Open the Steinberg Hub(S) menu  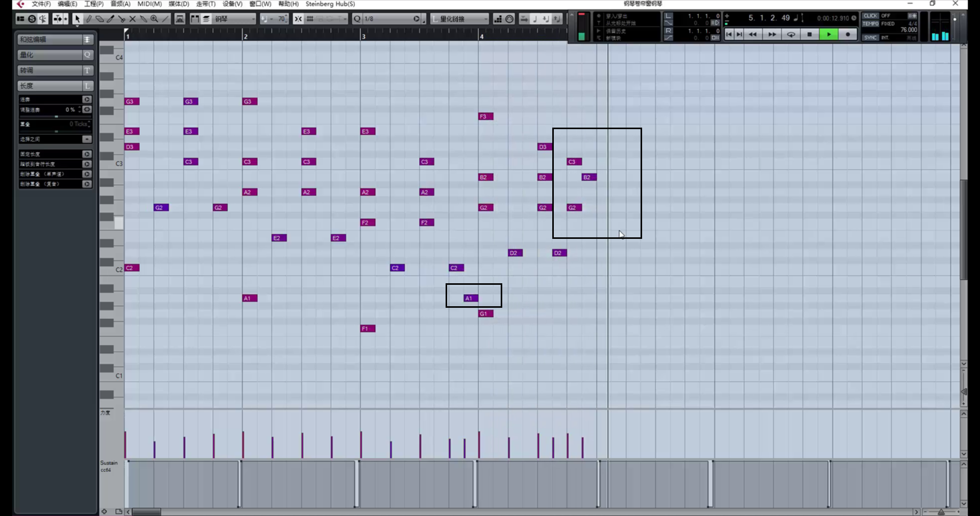[x=330, y=4]
